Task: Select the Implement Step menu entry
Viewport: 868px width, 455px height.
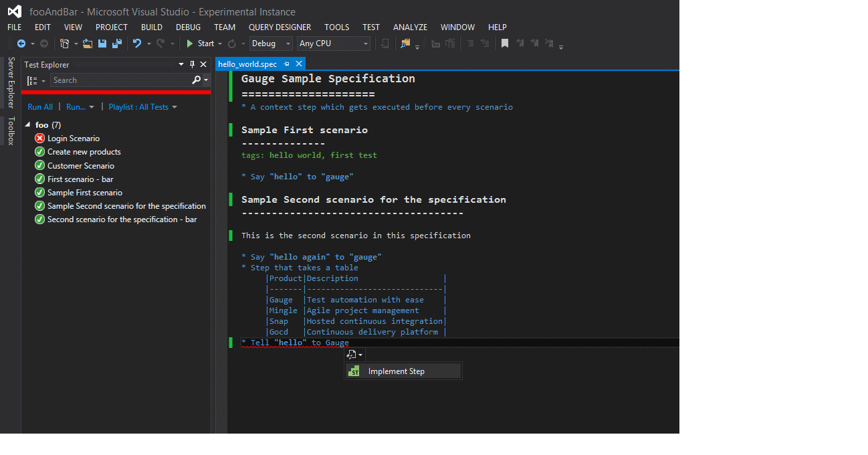Action: click(403, 371)
